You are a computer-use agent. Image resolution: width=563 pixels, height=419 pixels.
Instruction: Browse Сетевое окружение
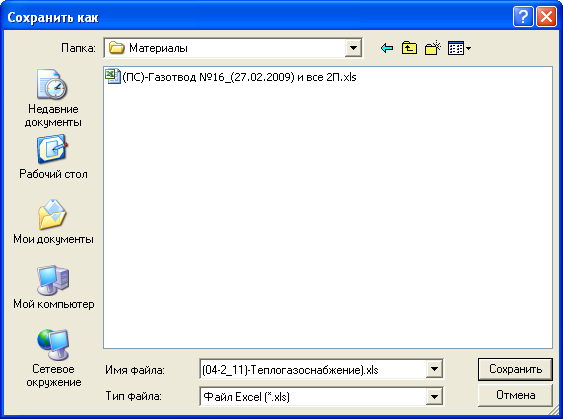53,358
